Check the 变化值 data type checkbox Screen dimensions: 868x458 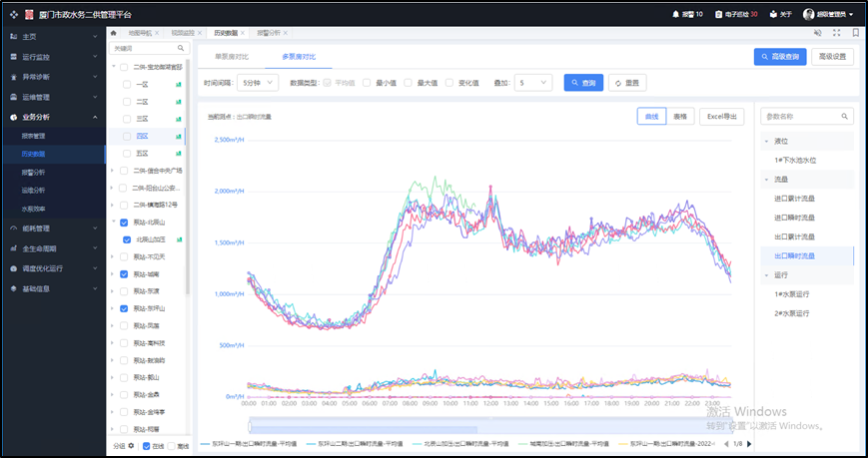pos(450,83)
